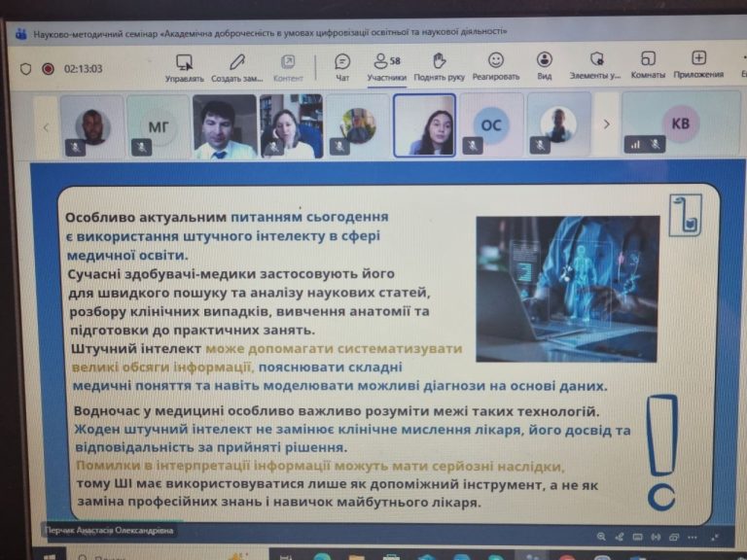Open Комнаты breakout rooms
This screenshot has height=560, width=747.
[648, 65]
